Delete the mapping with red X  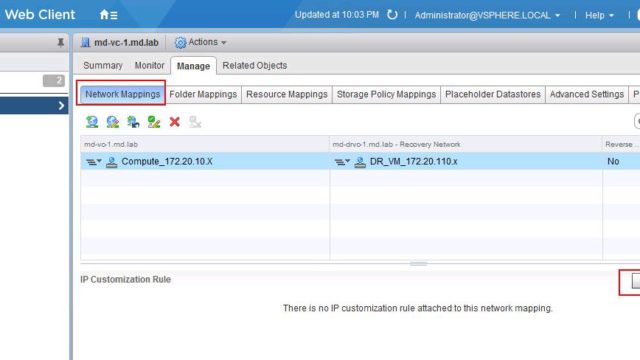pyautogui.click(x=175, y=122)
